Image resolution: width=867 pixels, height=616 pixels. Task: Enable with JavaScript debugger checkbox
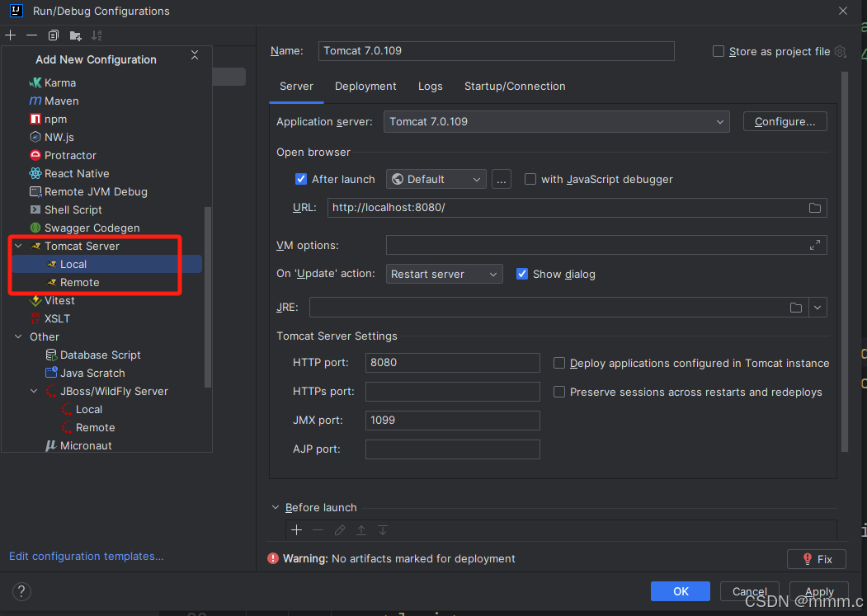(530, 179)
